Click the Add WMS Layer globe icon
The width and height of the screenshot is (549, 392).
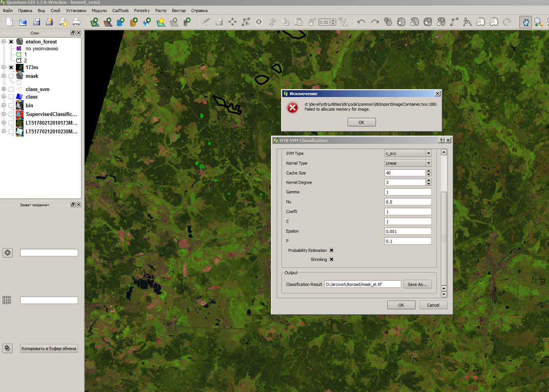[x=147, y=22]
